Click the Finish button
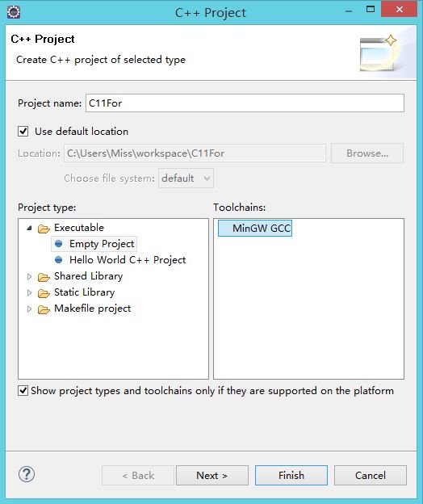This screenshot has width=423, height=504. [x=291, y=475]
